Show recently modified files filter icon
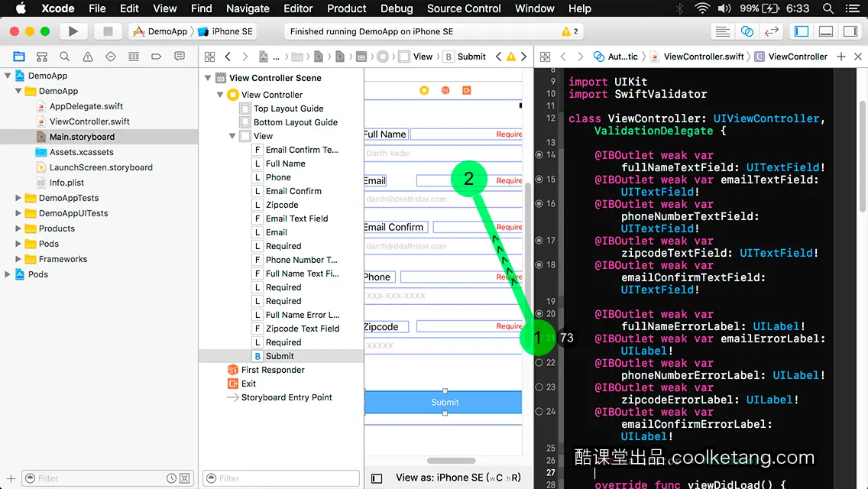The height and width of the screenshot is (489, 868). point(172,478)
